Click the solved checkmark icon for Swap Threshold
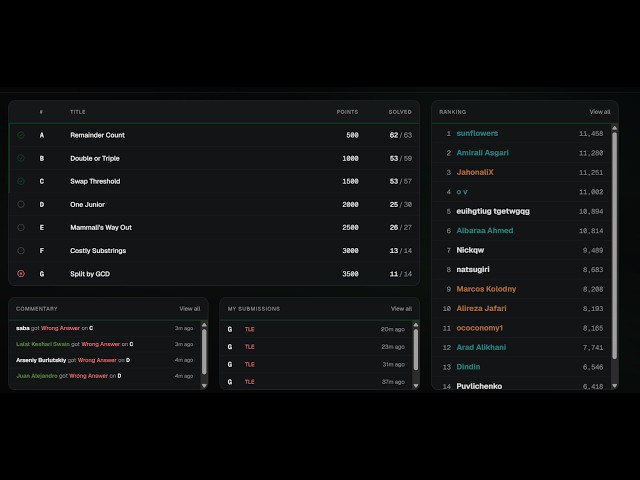 pyautogui.click(x=21, y=181)
